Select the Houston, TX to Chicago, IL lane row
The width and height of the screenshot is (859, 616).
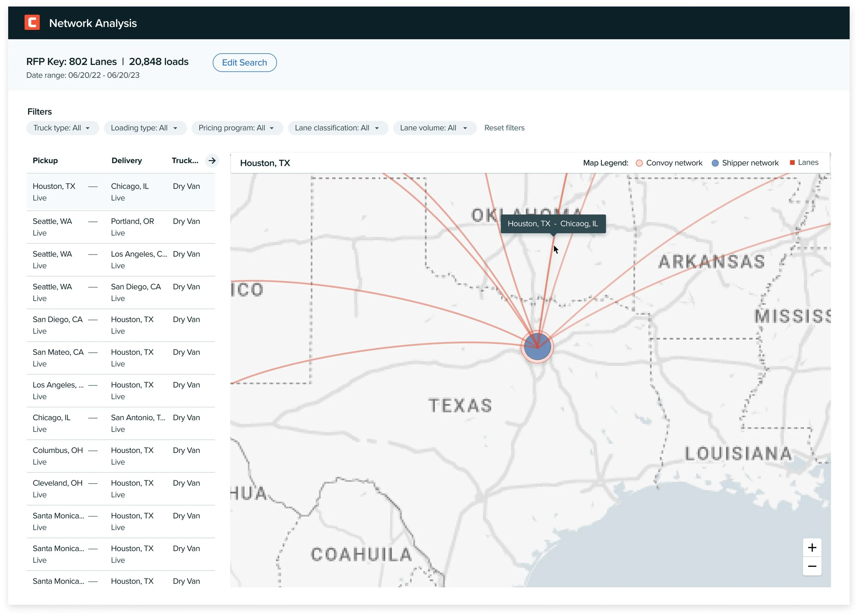point(121,192)
